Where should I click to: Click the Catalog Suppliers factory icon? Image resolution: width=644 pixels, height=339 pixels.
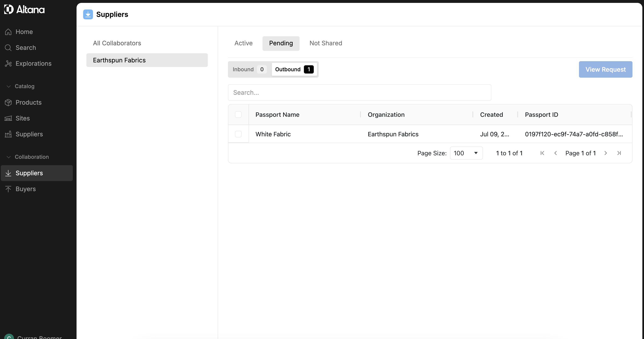tap(8, 134)
